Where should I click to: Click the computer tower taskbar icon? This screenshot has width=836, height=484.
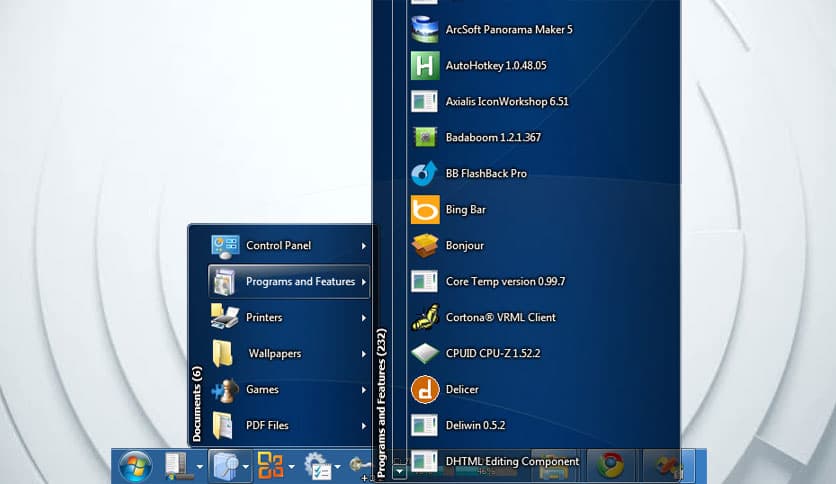[176, 466]
